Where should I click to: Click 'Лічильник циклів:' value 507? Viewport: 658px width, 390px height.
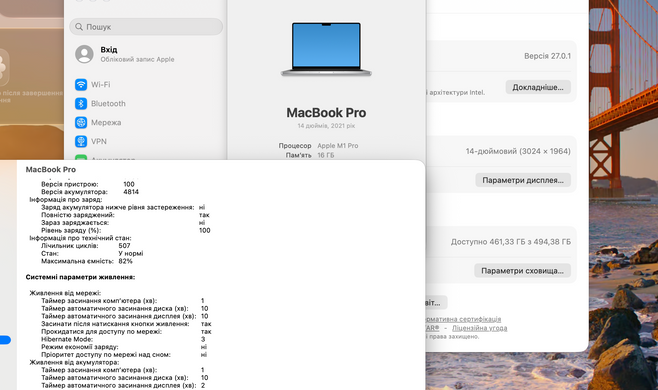[x=124, y=246]
